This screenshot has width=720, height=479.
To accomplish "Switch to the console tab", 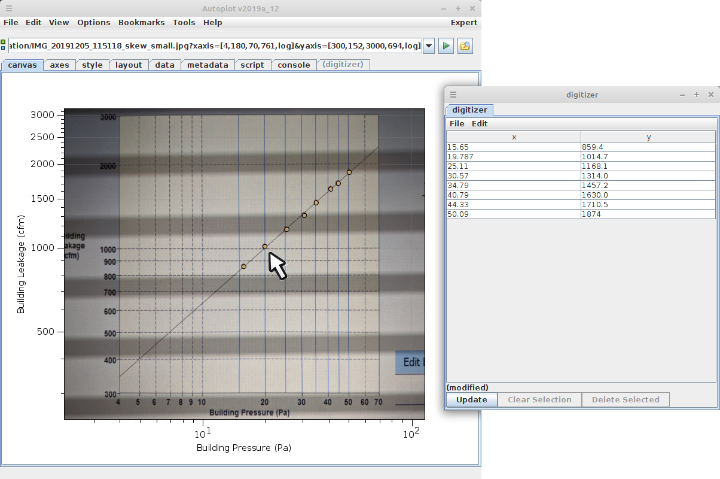I will tap(293, 65).
